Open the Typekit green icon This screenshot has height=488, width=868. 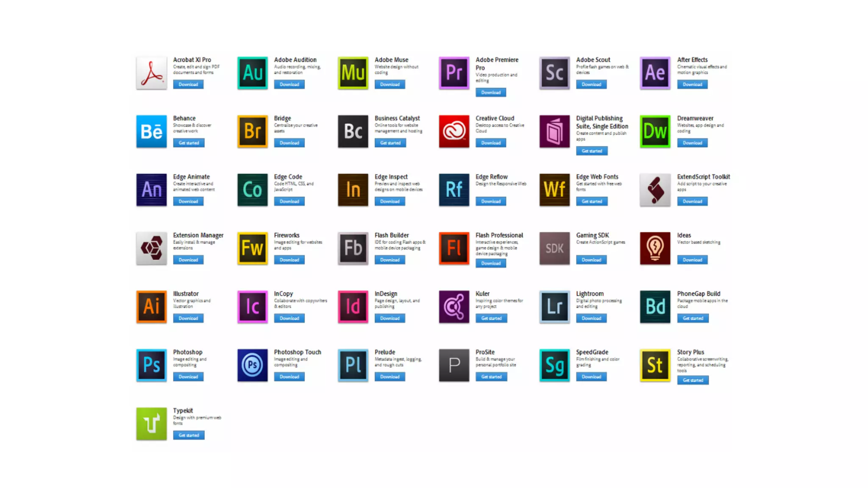[x=151, y=424]
